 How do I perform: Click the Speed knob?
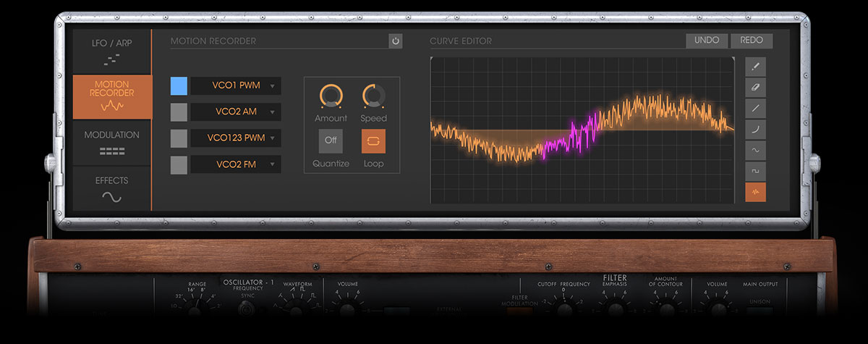(374, 96)
